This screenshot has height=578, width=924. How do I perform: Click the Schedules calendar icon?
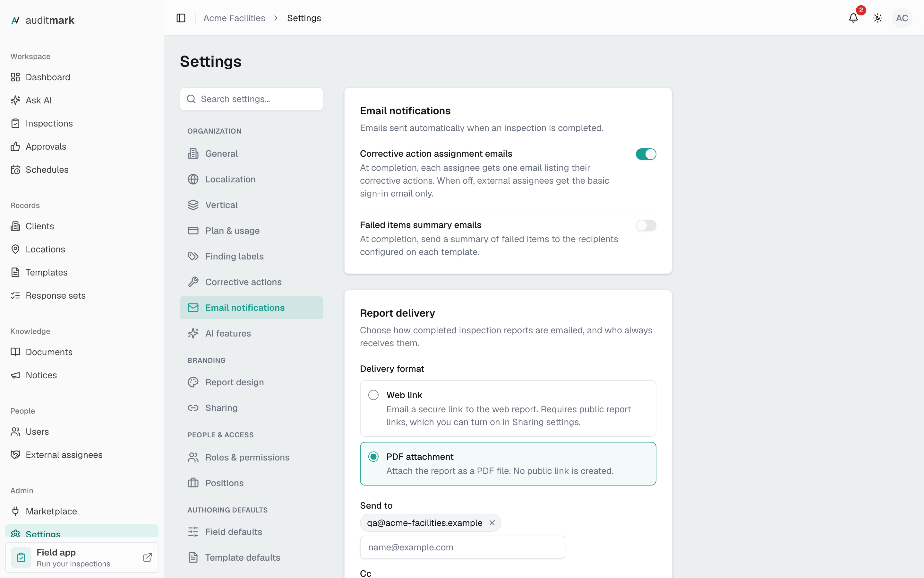[15, 170]
